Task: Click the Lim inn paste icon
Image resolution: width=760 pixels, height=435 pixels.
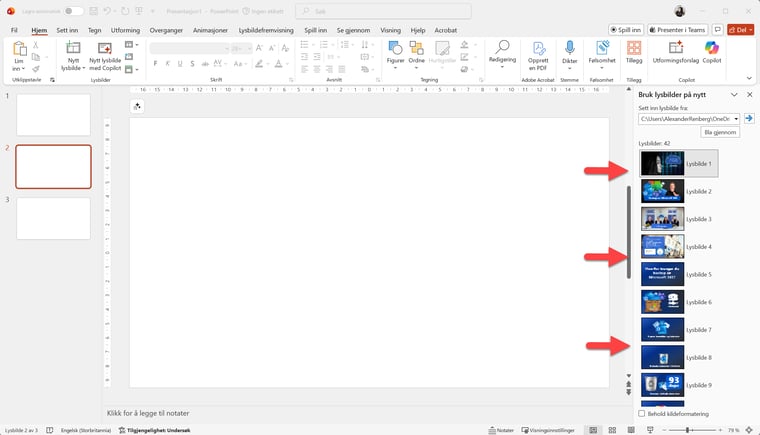Action: click(x=19, y=49)
